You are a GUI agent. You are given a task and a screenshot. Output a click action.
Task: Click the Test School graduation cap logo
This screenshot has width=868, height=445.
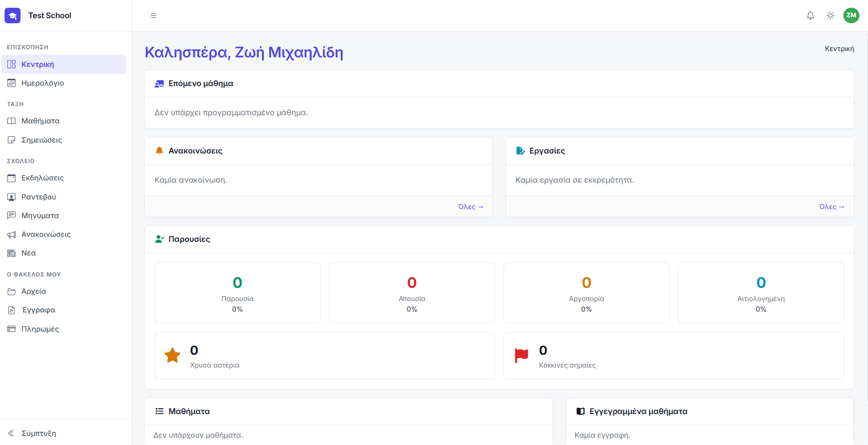point(12,15)
